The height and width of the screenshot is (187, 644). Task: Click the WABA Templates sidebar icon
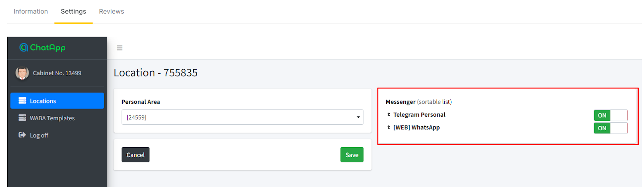click(22, 118)
